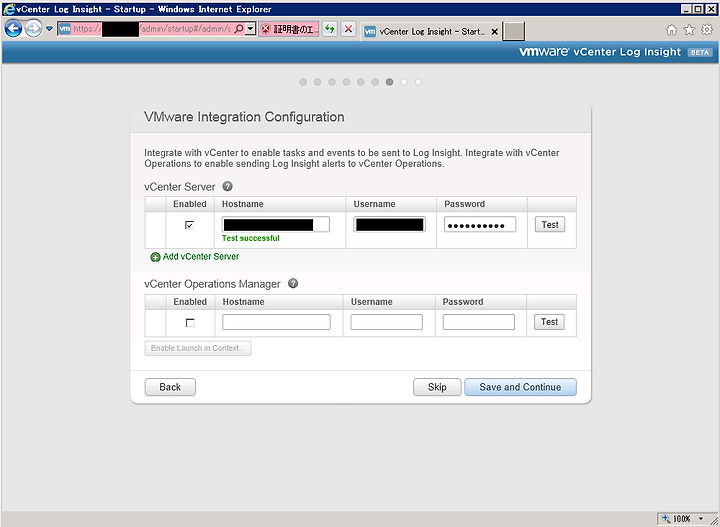The width and height of the screenshot is (720, 527).
Task: Click the Test successful status text
Action: [x=251, y=238]
